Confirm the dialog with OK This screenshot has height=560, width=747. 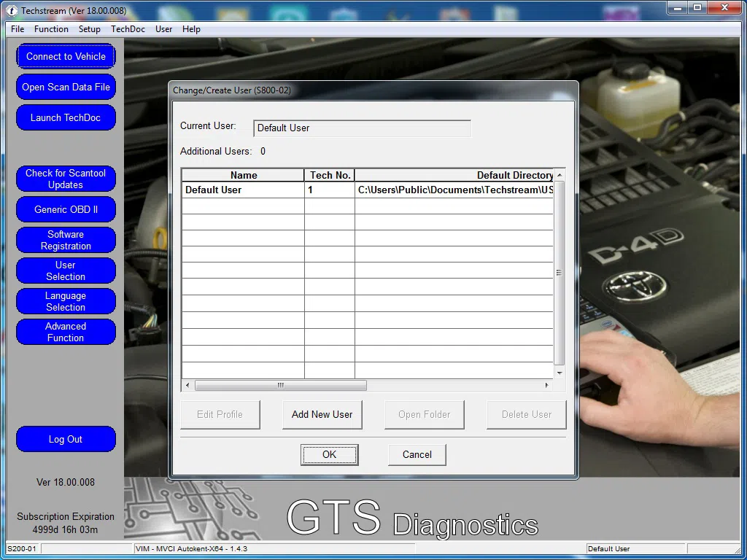(x=329, y=454)
